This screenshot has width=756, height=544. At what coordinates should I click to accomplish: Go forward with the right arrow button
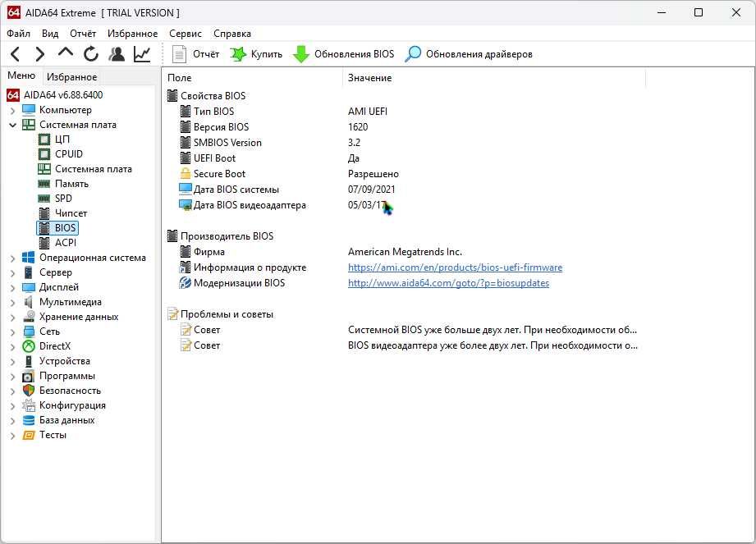point(40,54)
